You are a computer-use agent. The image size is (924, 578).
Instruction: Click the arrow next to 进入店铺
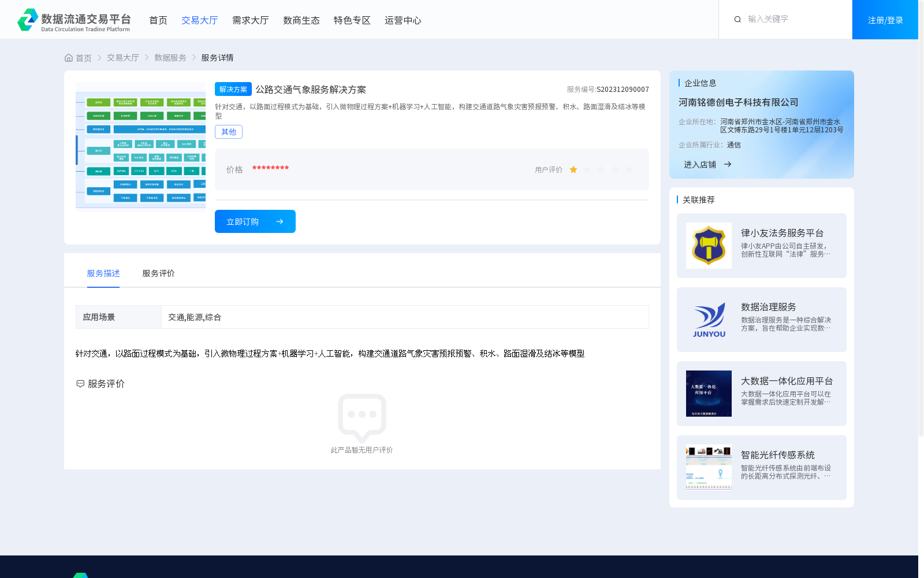click(728, 165)
